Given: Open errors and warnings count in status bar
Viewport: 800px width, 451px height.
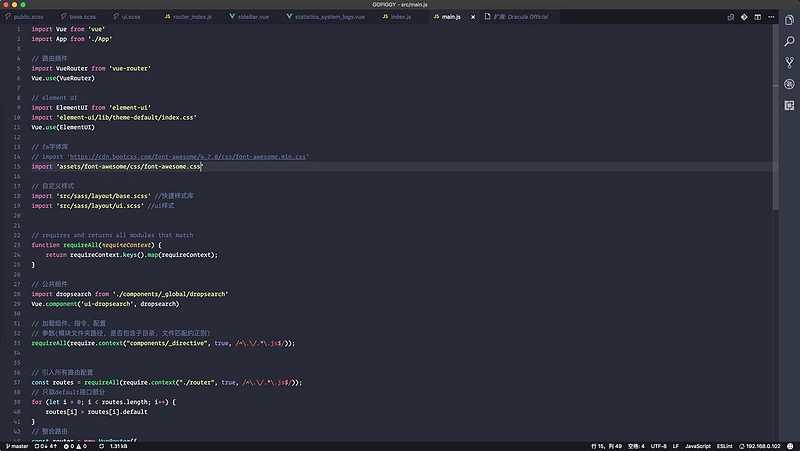Looking at the screenshot, I should coord(75,446).
